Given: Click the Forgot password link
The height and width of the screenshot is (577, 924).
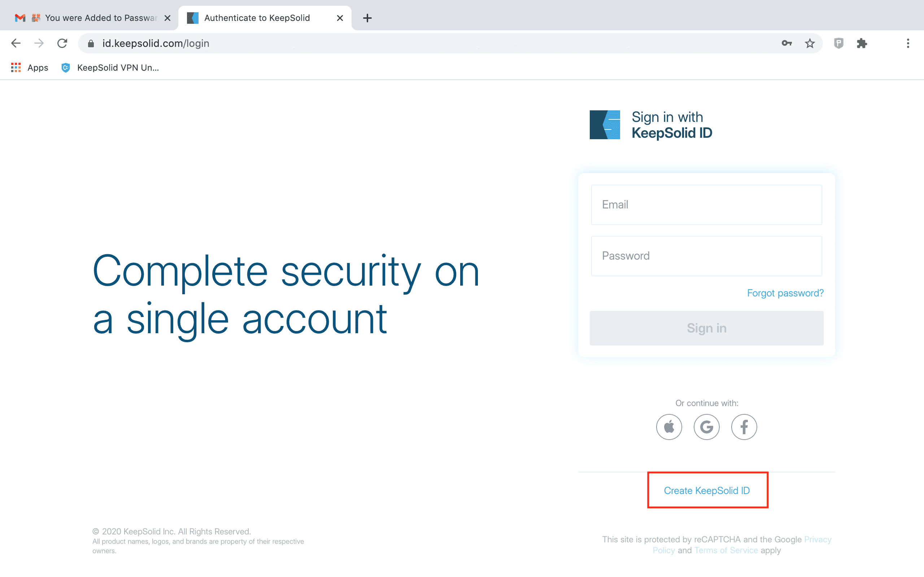Looking at the screenshot, I should [785, 293].
